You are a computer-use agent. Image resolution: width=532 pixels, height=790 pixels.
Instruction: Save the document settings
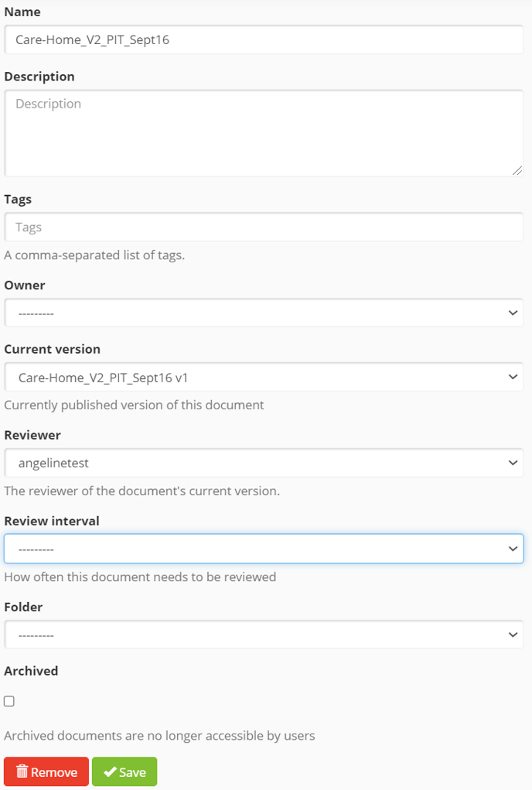pyautogui.click(x=124, y=771)
